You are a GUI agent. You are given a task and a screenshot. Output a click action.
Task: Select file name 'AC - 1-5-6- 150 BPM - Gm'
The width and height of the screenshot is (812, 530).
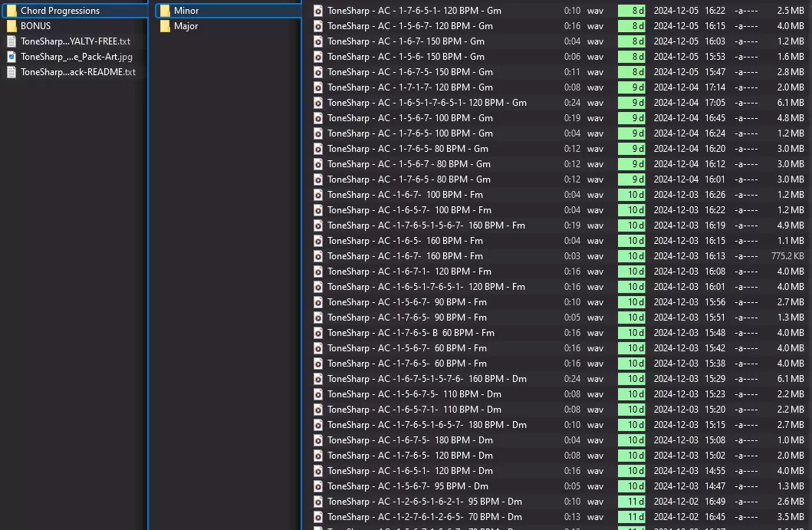click(406, 57)
